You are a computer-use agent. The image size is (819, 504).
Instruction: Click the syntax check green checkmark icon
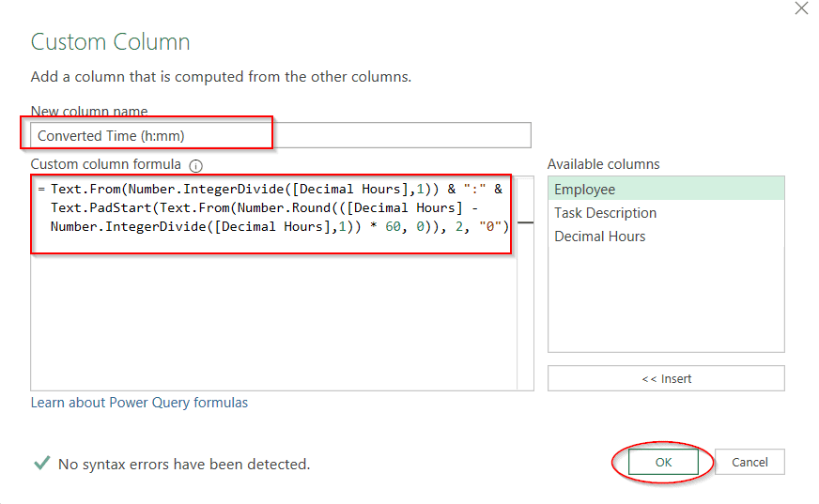tap(41, 463)
